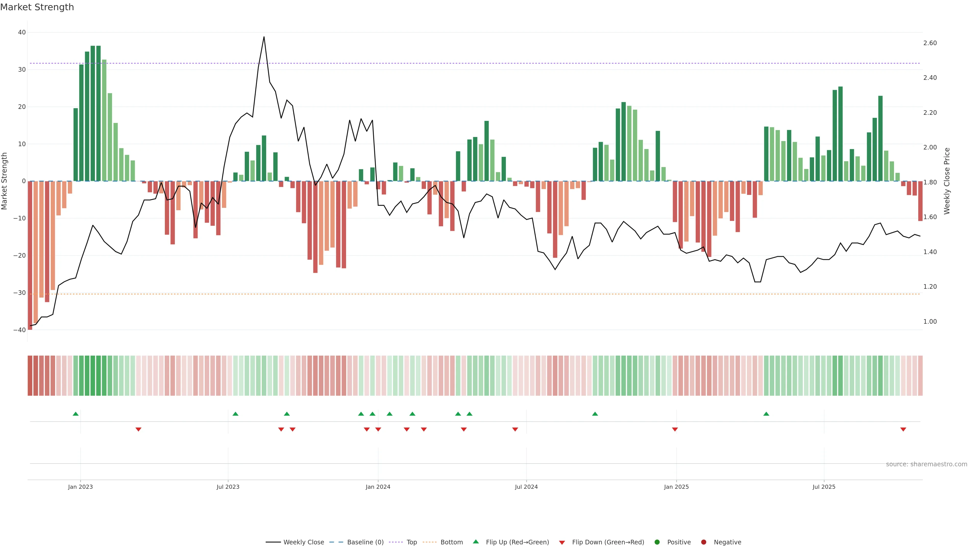Click the Weekly Close Price axis title
The image size is (980, 551).
tap(947, 181)
